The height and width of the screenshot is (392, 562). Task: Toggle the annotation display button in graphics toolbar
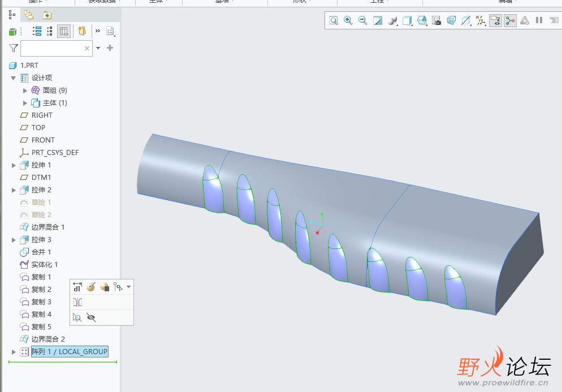[495, 20]
